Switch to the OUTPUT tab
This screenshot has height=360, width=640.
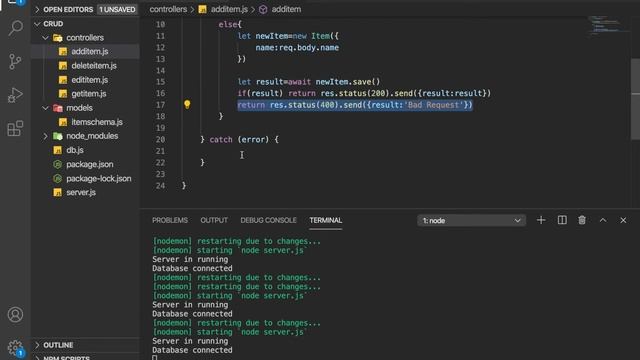point(214,220)
